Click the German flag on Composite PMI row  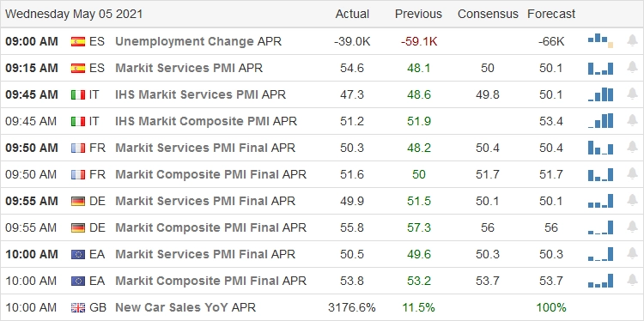tap(78, 227)
